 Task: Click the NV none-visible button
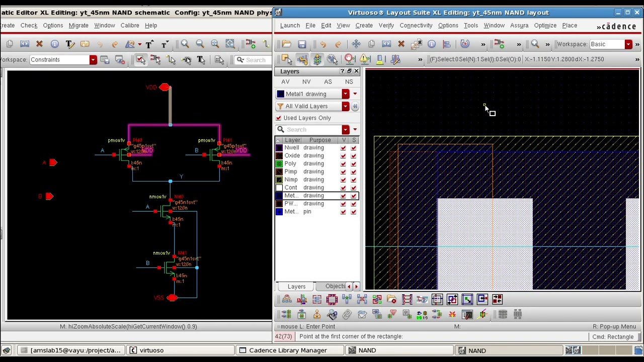306,81
